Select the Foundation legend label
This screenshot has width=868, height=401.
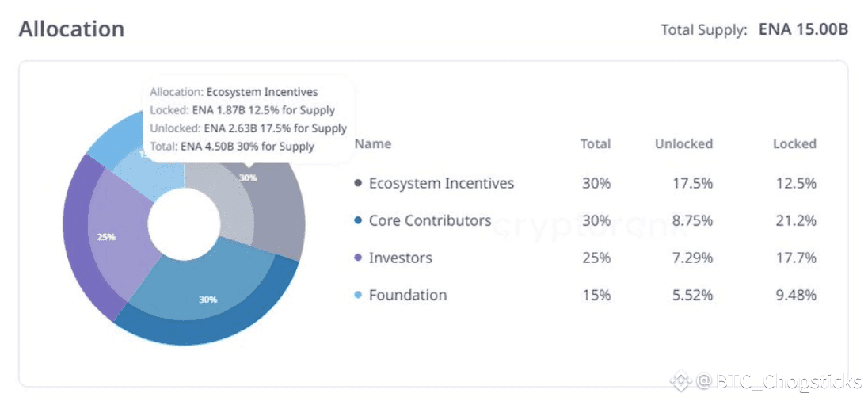pyautogui.click(x=408, y=296)
